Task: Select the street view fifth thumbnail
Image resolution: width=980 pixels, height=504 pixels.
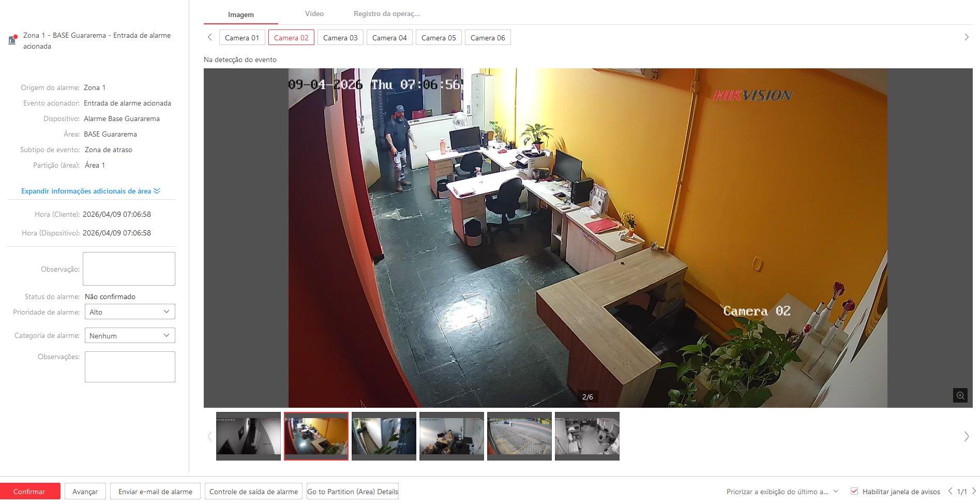Action: pyautogui.click(x=519, y=435)
